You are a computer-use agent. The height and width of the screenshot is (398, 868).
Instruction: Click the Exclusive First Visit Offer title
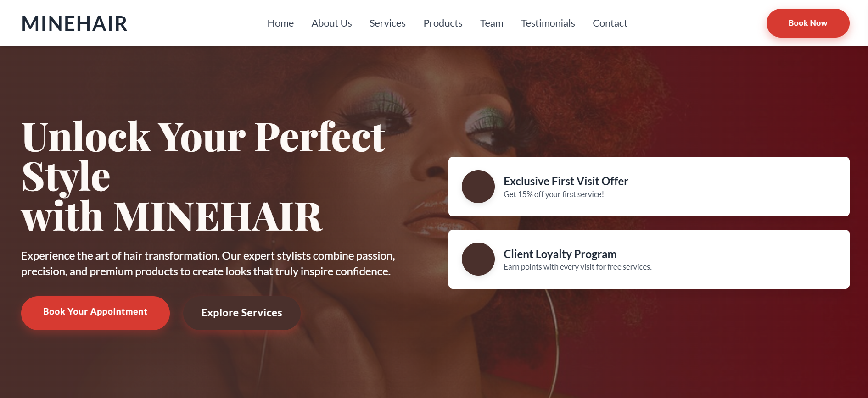[x=566, y=181]
